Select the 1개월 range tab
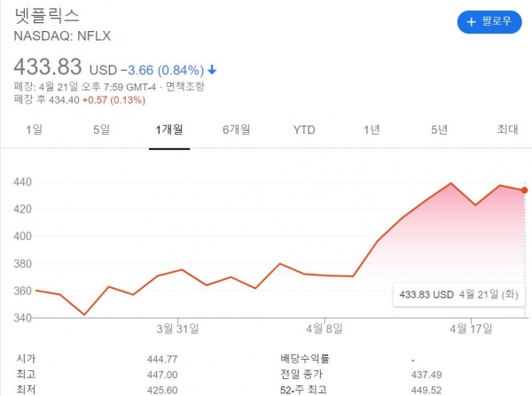Image resolution: width=532 pixels, height=396 pixels. pos(168,130)
